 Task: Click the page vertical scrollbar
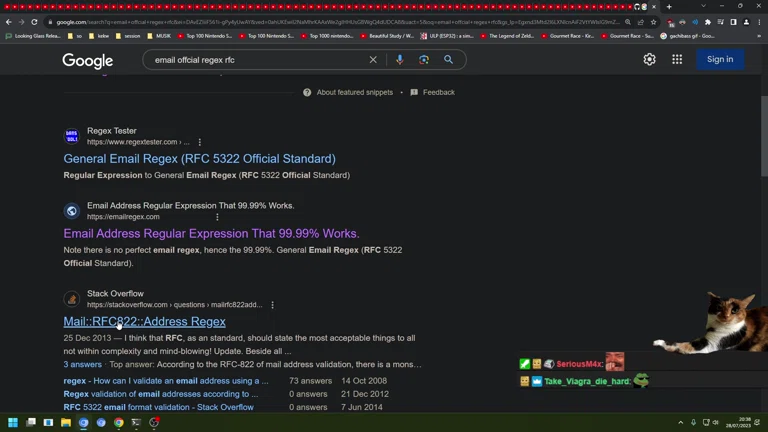click(763, 130)
